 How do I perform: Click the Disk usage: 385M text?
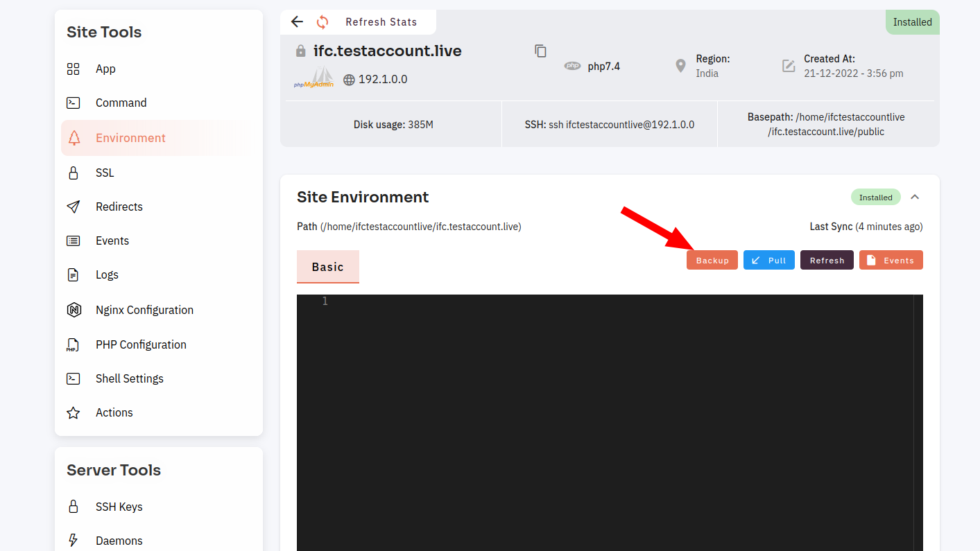[393, 125]
